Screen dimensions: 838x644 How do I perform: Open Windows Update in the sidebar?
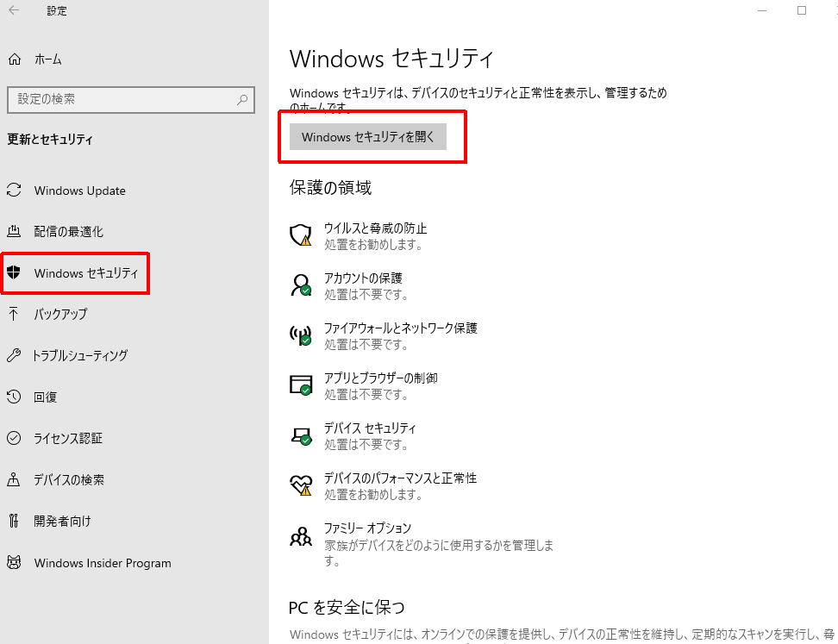pyautogui.click(x=79, y=191)
